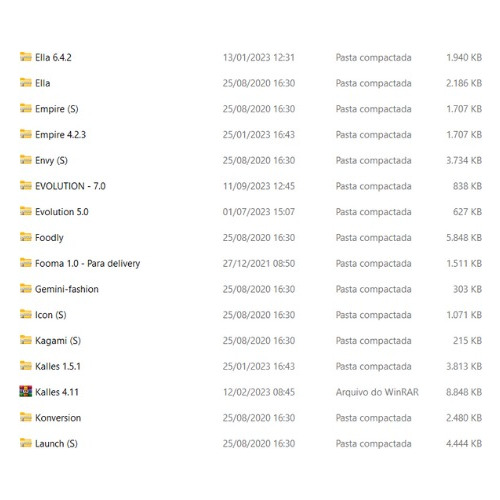Select the Kalles 1.5.1 file name

click(58, 366)
